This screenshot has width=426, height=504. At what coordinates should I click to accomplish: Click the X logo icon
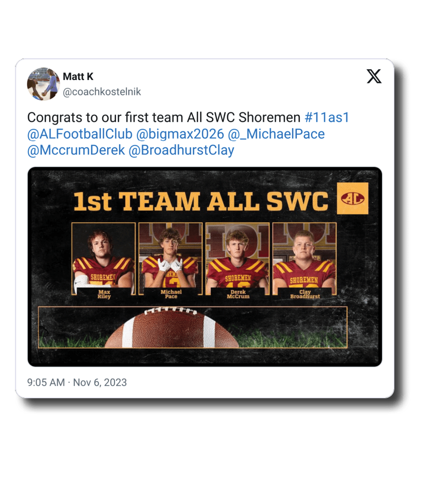(374, 77)
